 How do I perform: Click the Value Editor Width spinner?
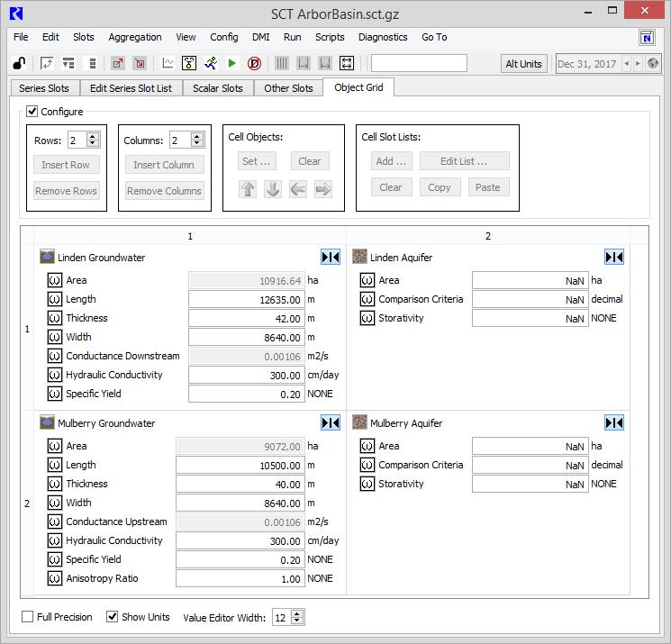(288, 617)
